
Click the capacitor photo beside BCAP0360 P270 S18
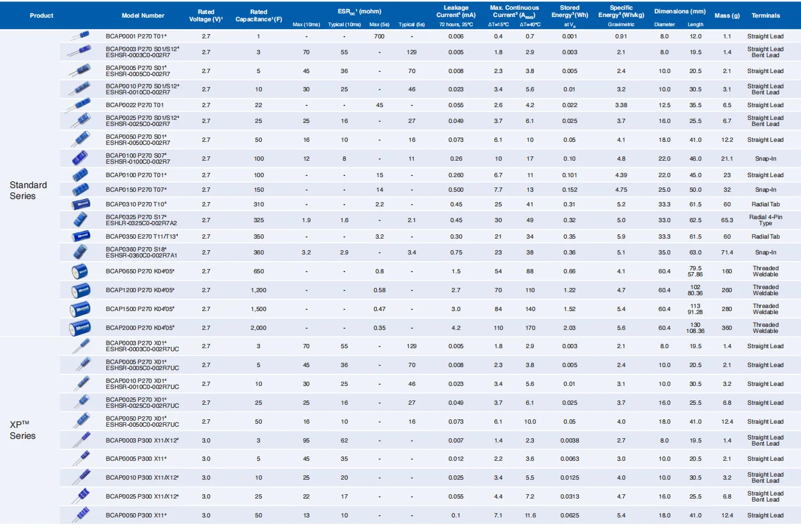point(81,252)
